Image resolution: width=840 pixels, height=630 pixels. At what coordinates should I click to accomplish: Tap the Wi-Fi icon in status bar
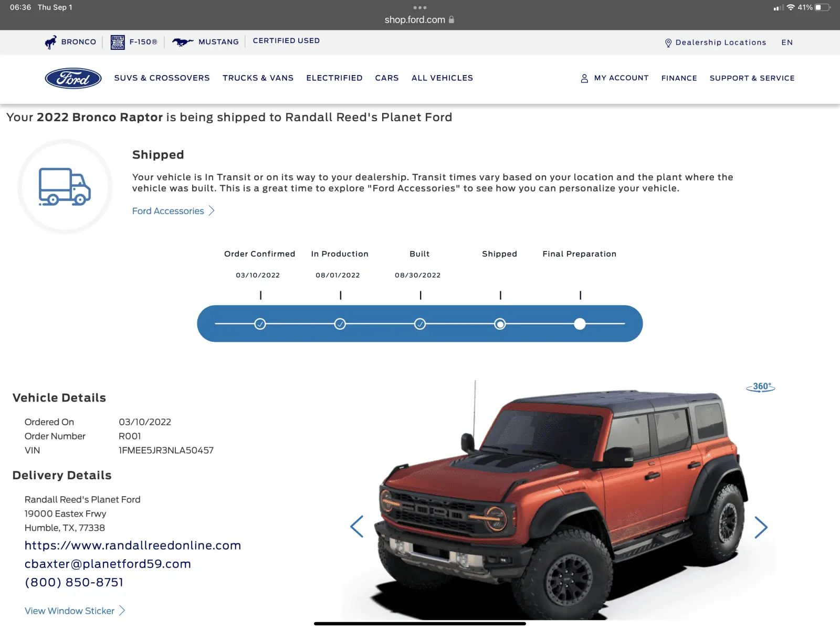coord(791,7)
